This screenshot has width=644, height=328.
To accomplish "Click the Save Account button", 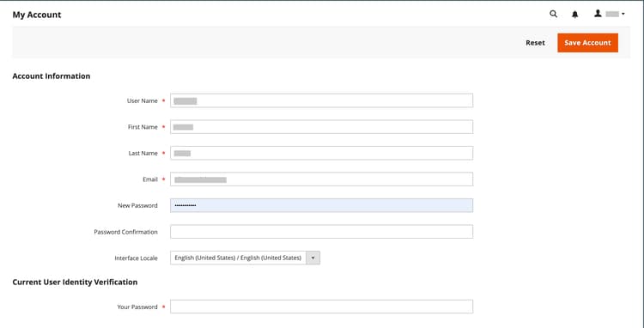I will [x=587, y=43].
